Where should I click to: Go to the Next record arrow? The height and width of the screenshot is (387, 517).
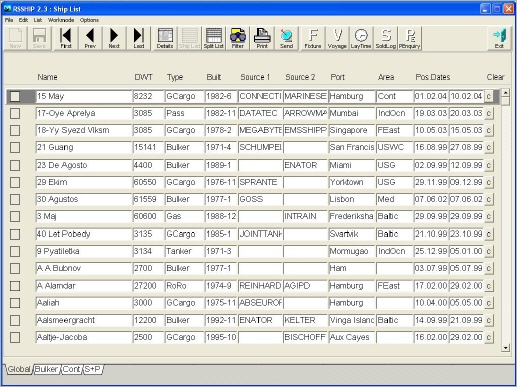114,38
